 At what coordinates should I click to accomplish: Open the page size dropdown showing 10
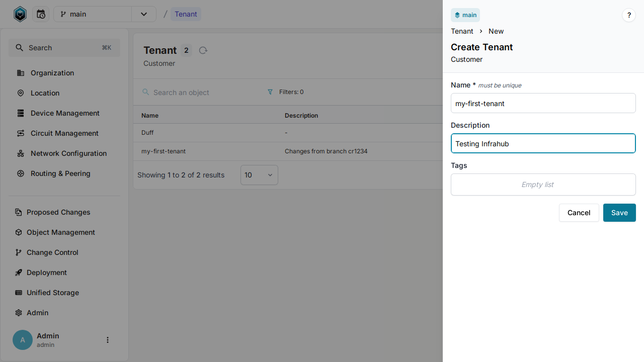point(259,175)
